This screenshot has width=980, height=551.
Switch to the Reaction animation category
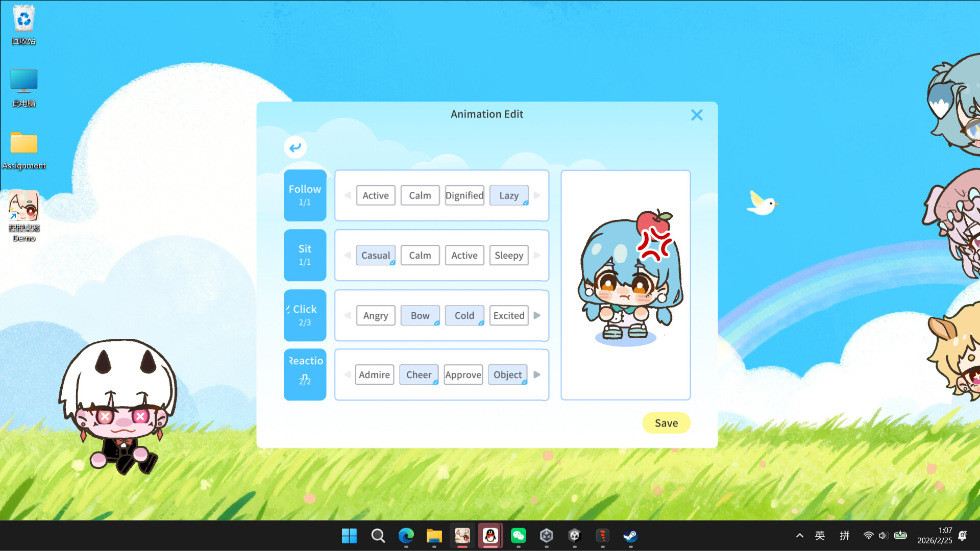305,374
